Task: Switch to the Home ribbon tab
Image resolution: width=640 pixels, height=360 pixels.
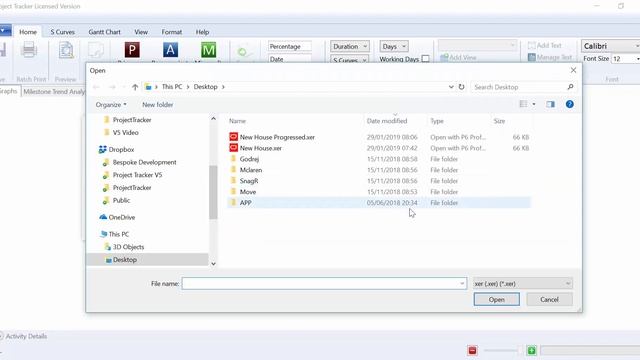Action: point(28,32)
